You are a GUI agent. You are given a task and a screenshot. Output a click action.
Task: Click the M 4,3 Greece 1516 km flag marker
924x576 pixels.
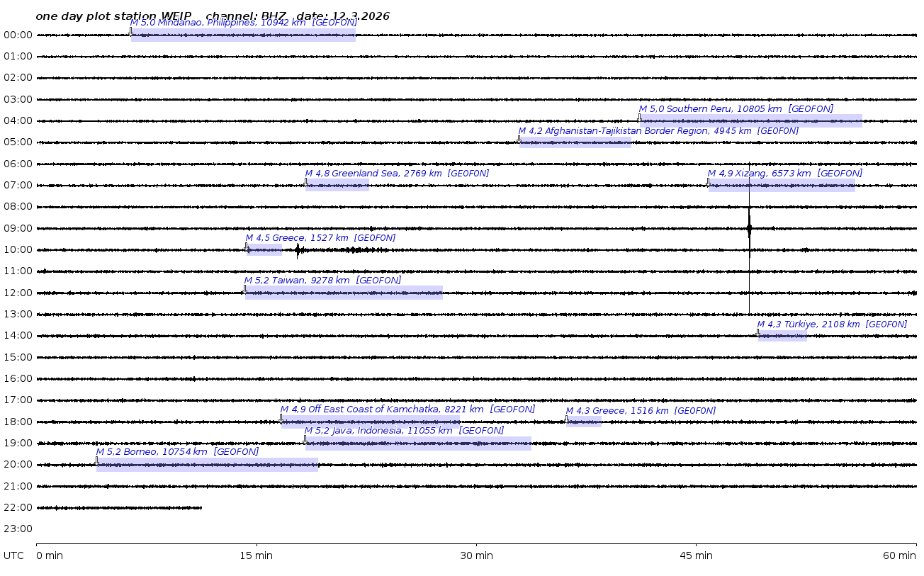tap(566, 419)
